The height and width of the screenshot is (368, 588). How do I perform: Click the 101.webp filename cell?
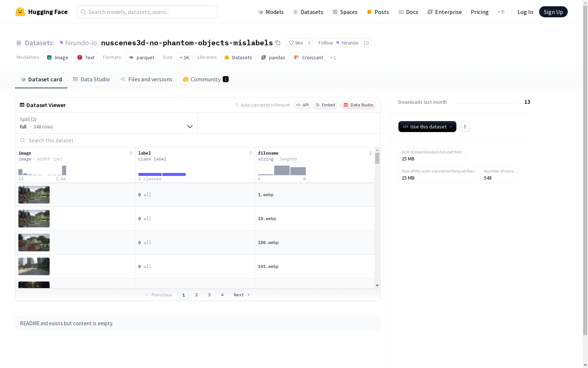click(x=315, y=266)
